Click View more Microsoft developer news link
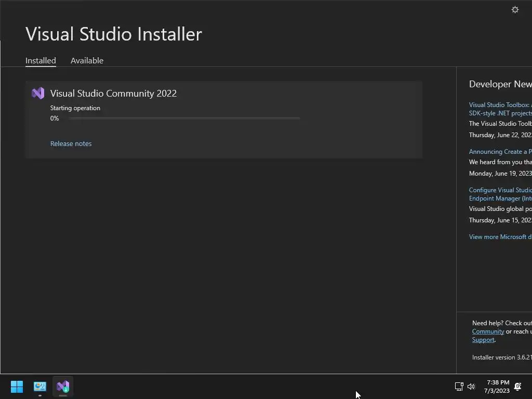532x399 pixels. pos(500,237)
